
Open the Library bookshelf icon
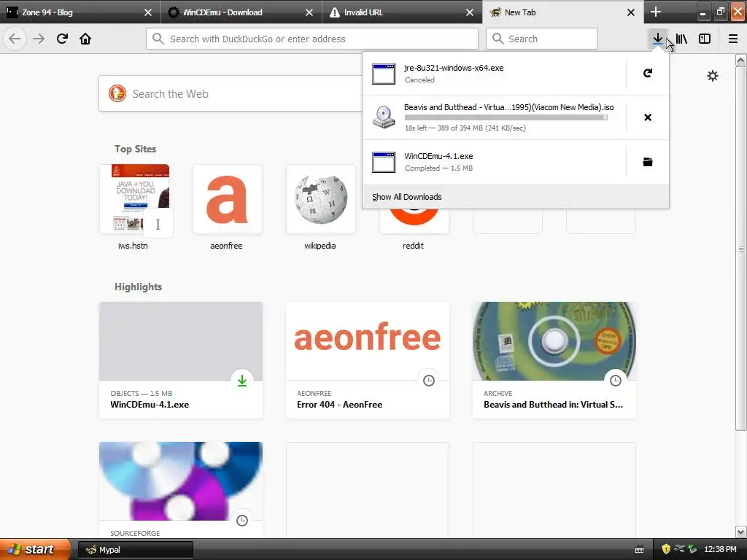pyautogui.click(x=681, y=39)
